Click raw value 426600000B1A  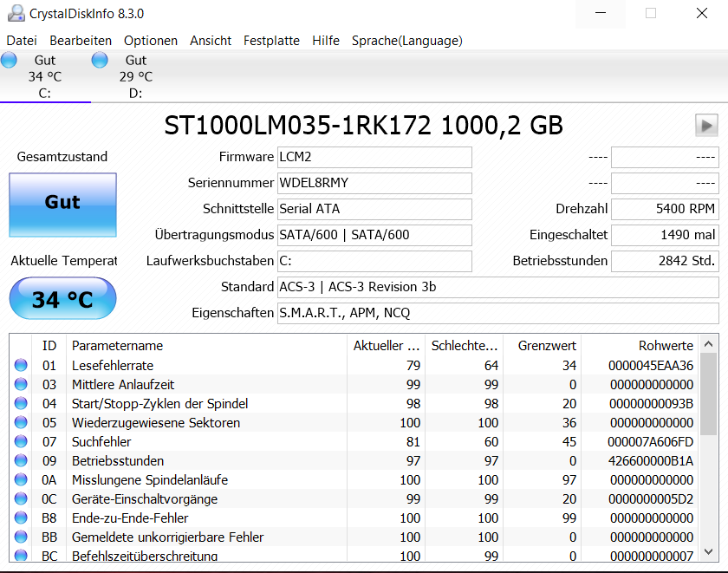click(x=651, y=461)
